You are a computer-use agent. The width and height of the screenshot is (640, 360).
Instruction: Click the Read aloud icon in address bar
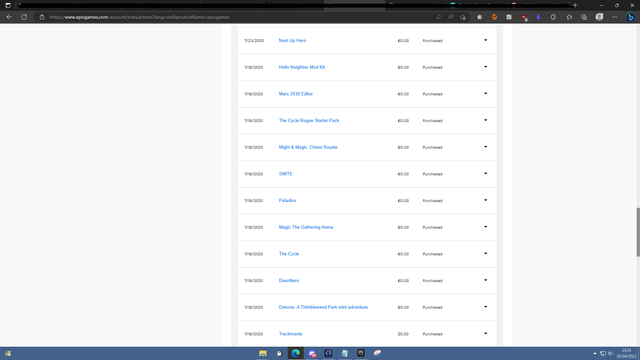[451, 17]
